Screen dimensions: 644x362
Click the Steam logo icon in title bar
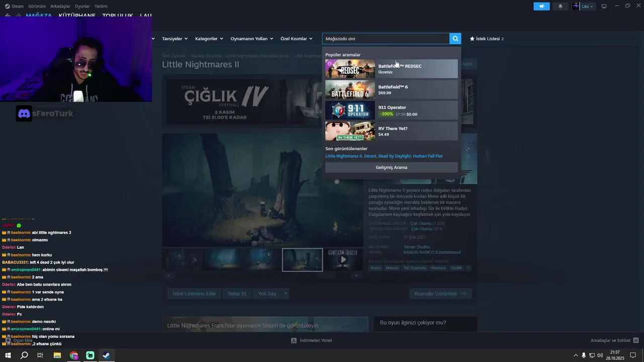tap(7, 6)
